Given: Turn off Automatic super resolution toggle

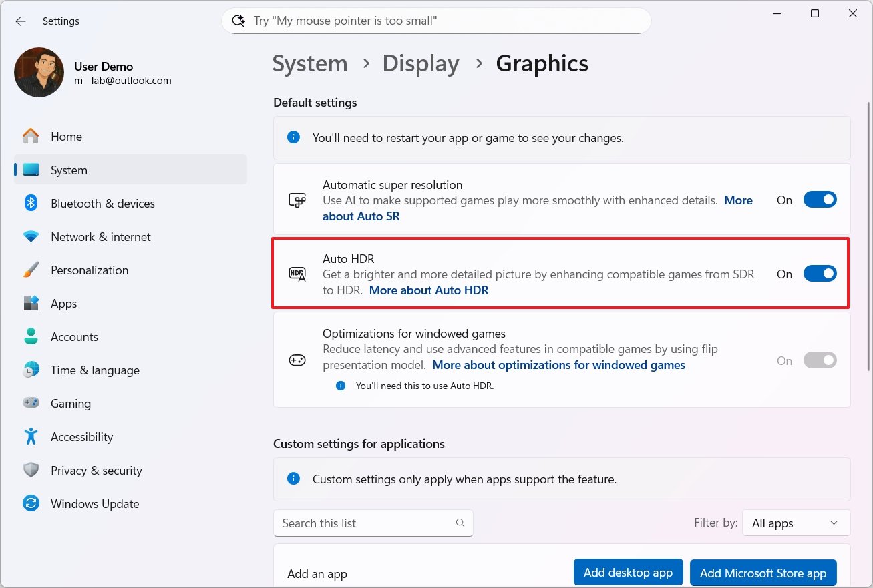Looking at the screenshot, I should [x=820, y=200].
